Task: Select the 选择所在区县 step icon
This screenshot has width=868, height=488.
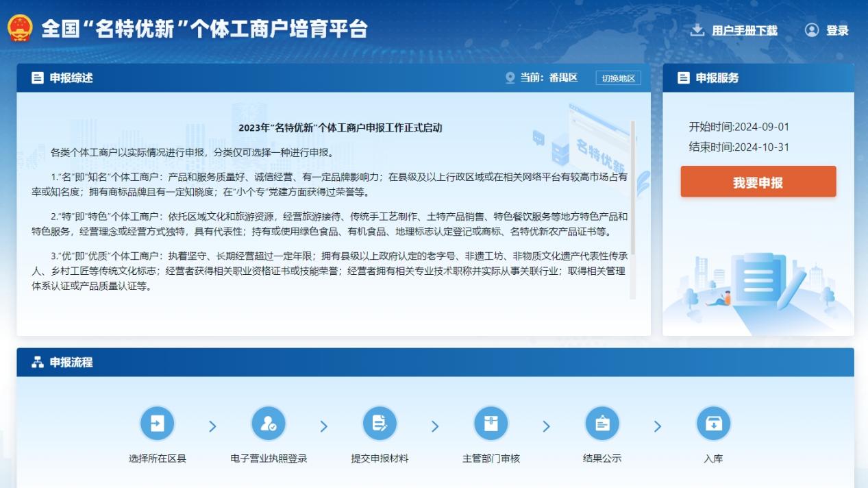Action: 157,424
